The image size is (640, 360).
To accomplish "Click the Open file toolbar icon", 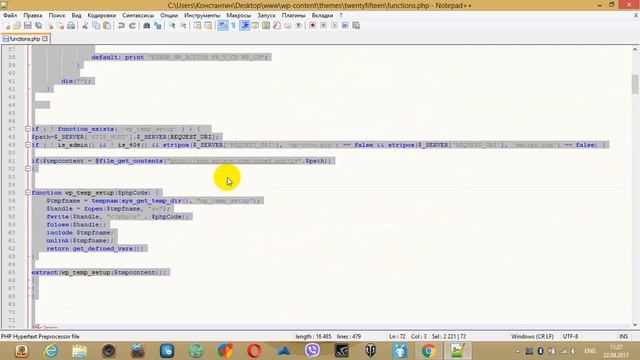I will click(x=17, y=26).
